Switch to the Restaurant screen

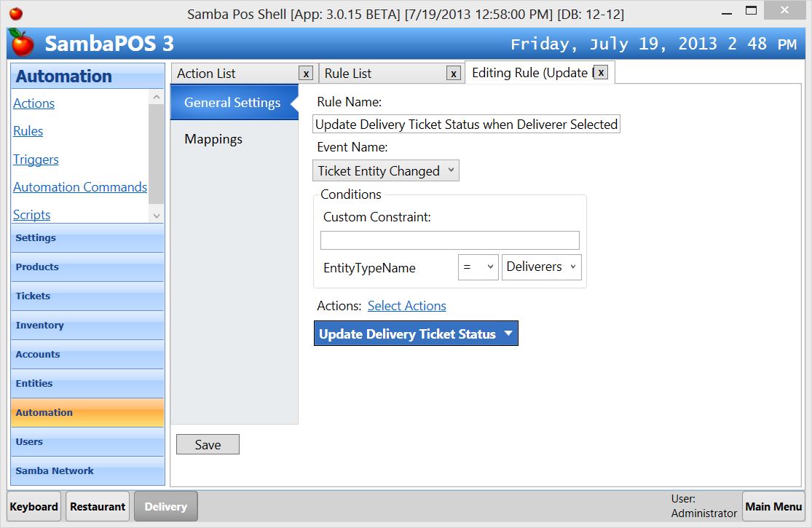click(x=97, y=505)
